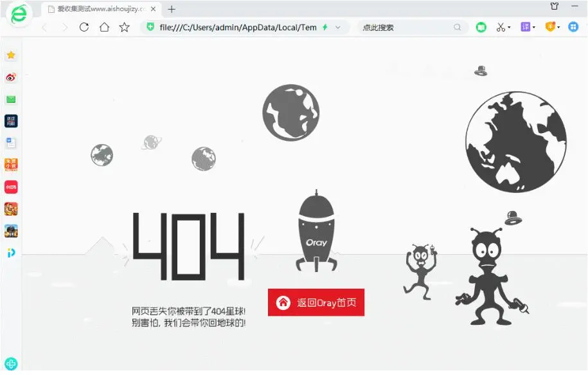Image resolution: width=588 pixels, height=375 pixels.
Task: Go to the browser home page icon
Action: tap(104, 27)
